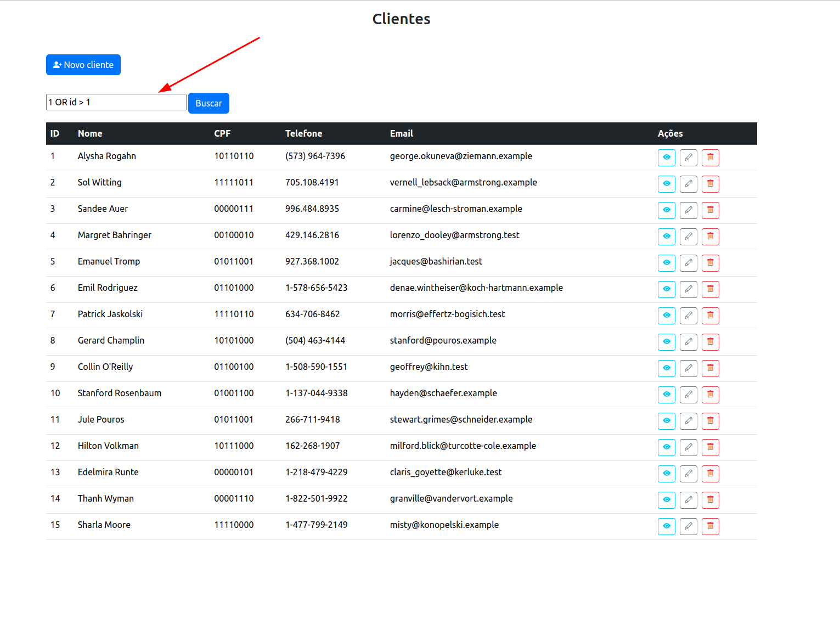Select name Stanford Rosenbaum

(x=120, y=393)
